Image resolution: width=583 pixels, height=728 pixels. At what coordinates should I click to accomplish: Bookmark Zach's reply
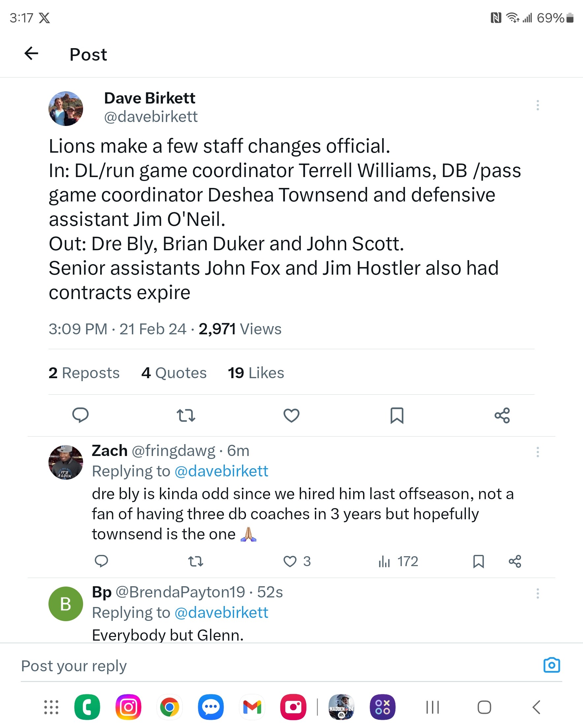[x=478, y=561]
